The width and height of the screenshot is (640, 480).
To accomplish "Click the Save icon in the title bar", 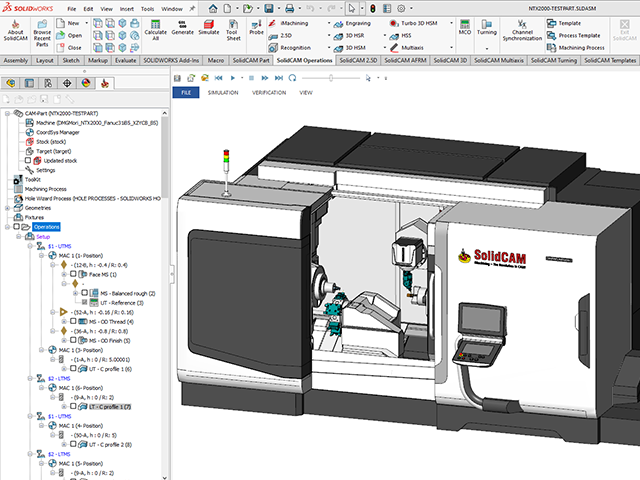I will [268, 8].
